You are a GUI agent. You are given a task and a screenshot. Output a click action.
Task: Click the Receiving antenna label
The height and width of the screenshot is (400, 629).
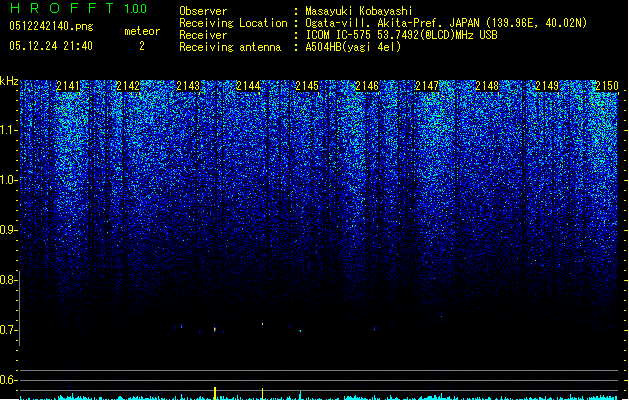pyautogui.click(x=230, y=47)
